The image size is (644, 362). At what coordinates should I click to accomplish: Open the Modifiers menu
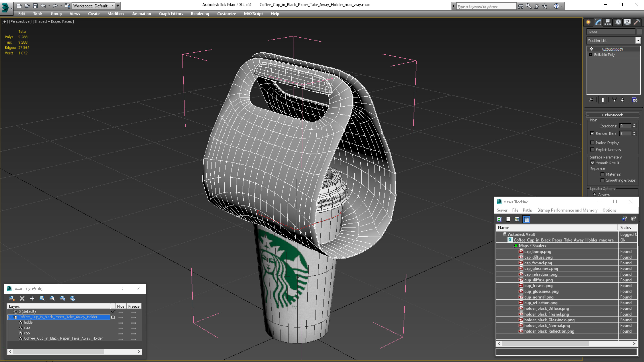pos(116,14)
